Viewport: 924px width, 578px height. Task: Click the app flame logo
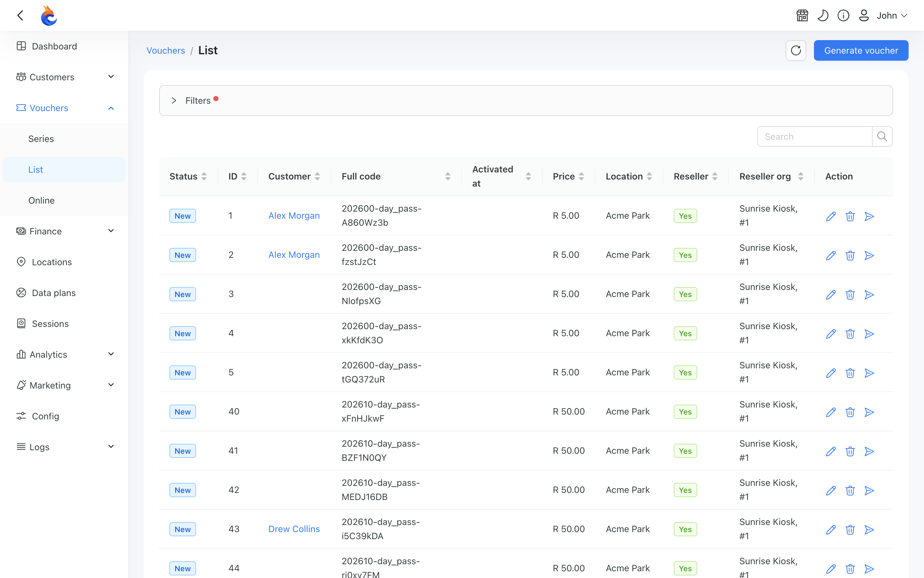(49, 15)
